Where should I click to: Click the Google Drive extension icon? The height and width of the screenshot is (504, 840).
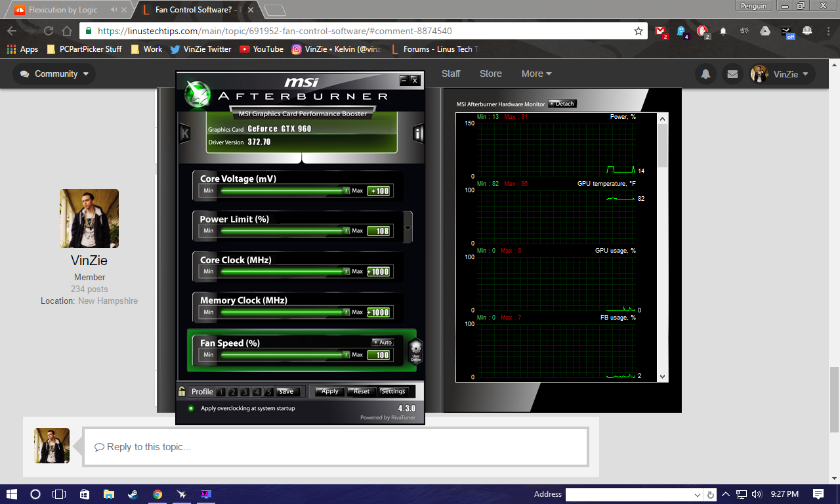point(765,31)
